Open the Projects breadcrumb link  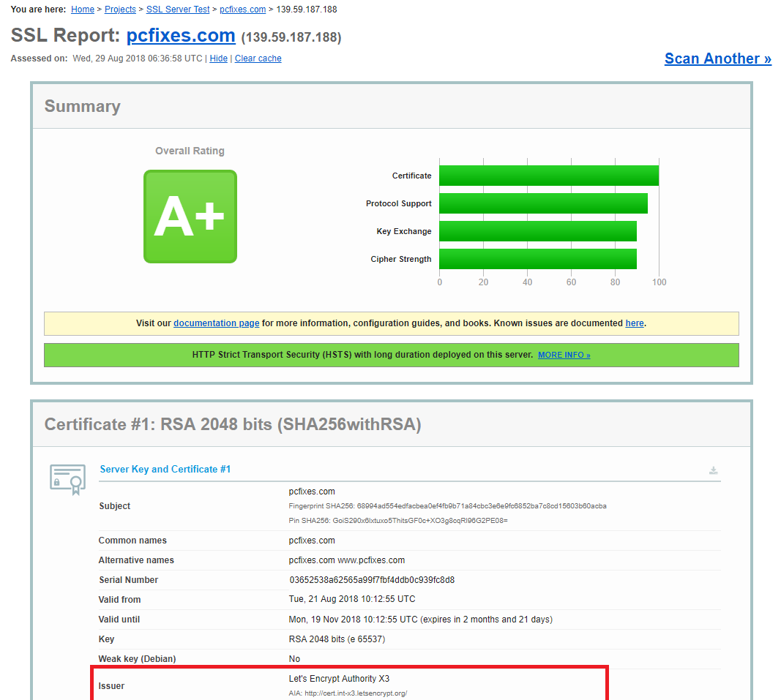(x=120, y=10)
